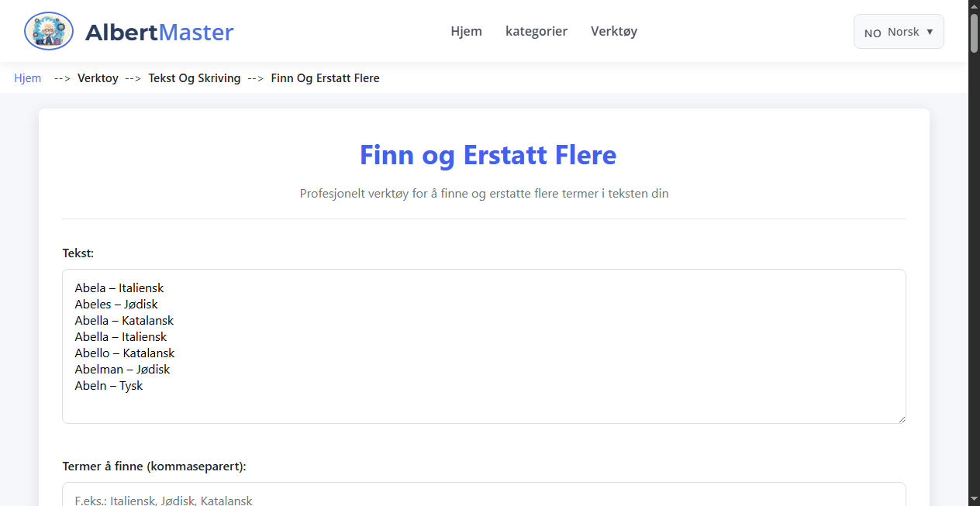
Task: Click the Finn og Erstatt Flere page title
Action: 487,155
